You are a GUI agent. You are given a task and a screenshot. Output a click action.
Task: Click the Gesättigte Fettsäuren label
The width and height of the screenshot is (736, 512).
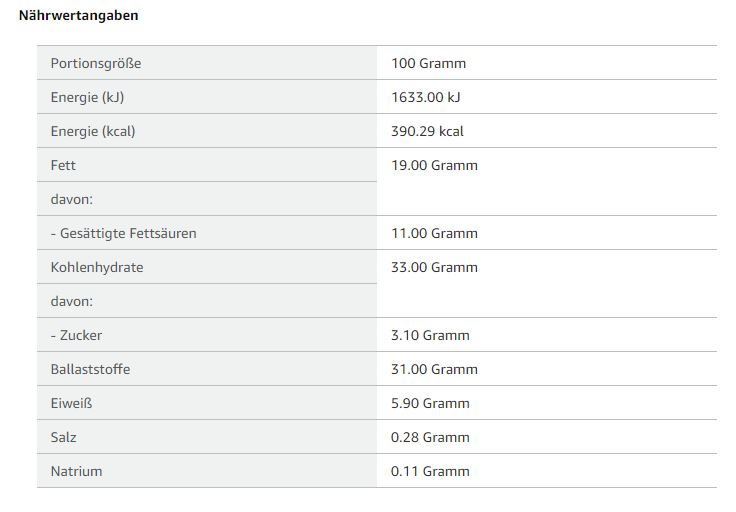(124, 233)
